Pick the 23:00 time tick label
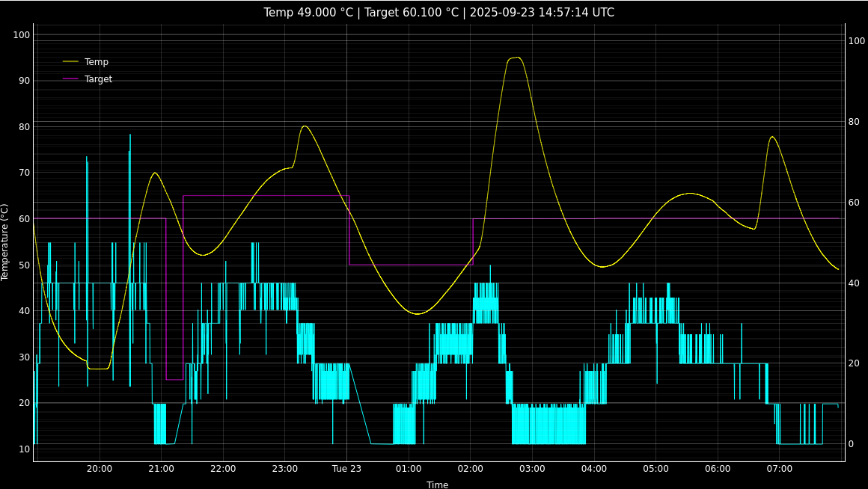This screenshot has height=489, width=868. (285, 469)
